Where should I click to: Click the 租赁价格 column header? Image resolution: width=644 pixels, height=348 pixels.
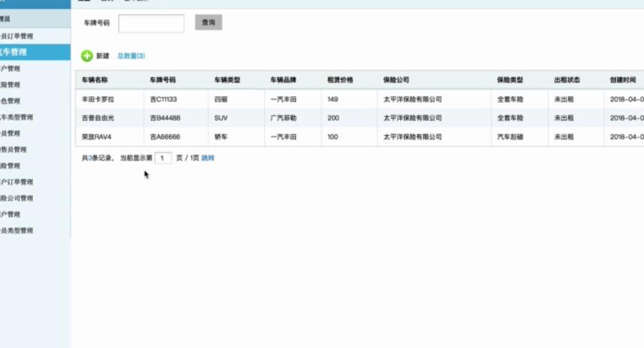340,80
